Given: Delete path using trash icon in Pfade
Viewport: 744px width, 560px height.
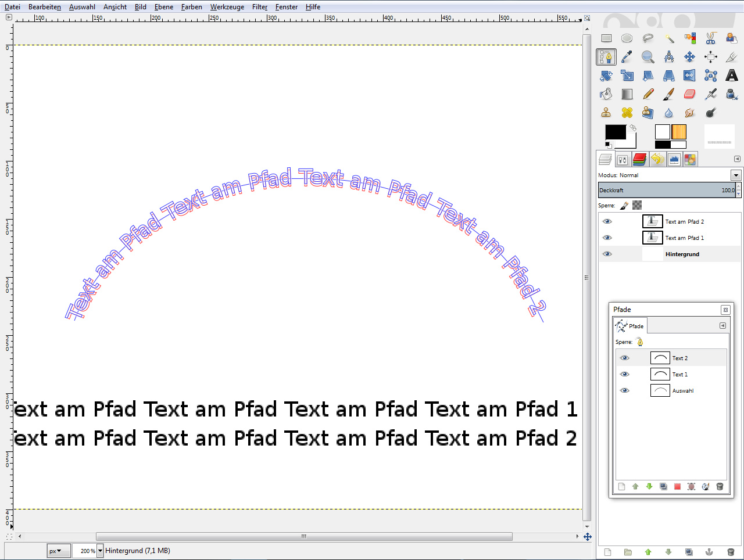Looking at the screenshot, I should tap(719, 487).
